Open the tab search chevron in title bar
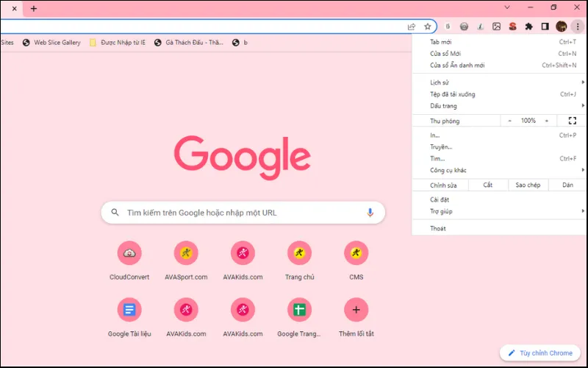This screenshot has height=368, width=588. click(x=507, y=7)
